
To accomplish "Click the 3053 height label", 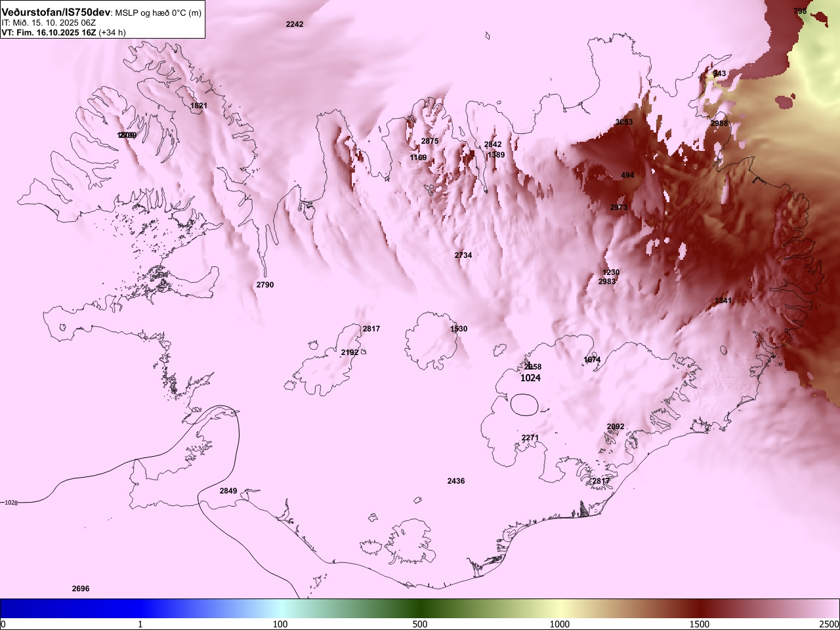I will [624, 122].
